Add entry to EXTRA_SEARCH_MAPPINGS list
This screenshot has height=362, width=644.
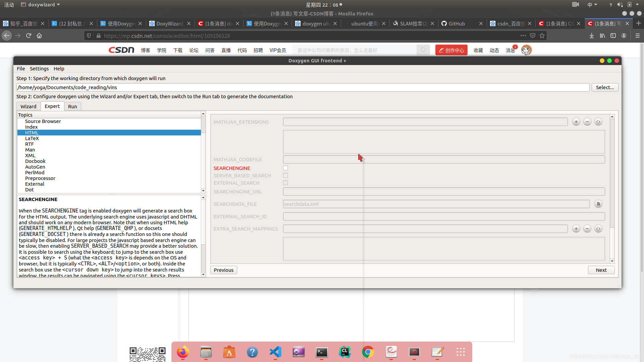576,229
